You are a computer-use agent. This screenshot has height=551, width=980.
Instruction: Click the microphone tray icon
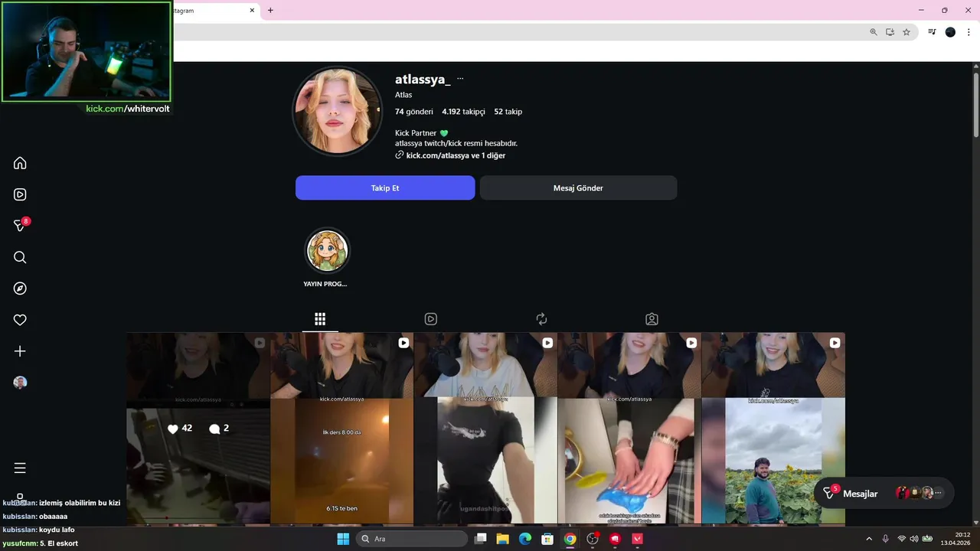click(x=886, y=539)
